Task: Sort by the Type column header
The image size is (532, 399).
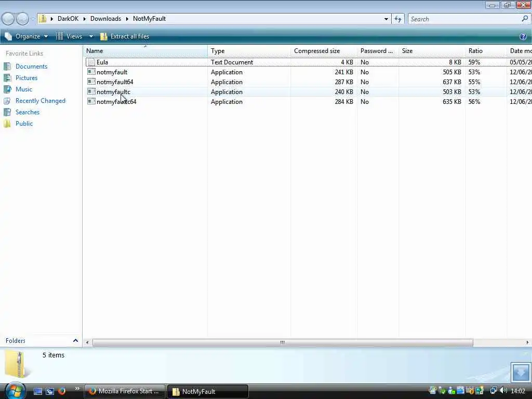Action: coord(249,51)
